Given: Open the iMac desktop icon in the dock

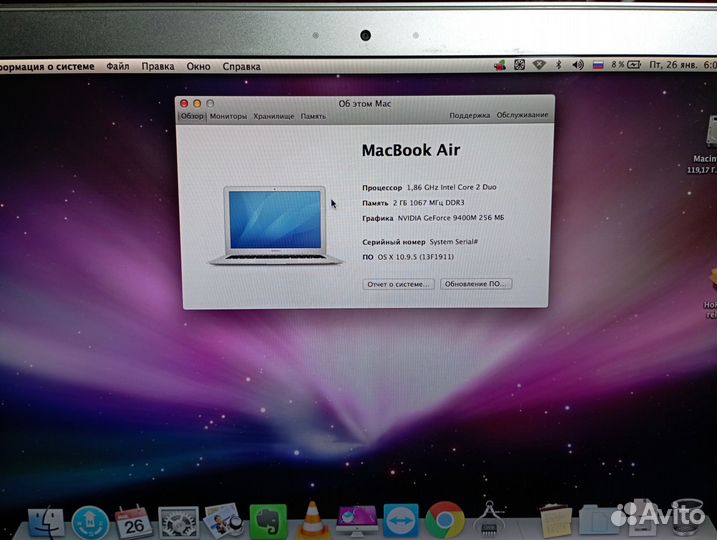Looking at the screenshot, I should [357, 521].
